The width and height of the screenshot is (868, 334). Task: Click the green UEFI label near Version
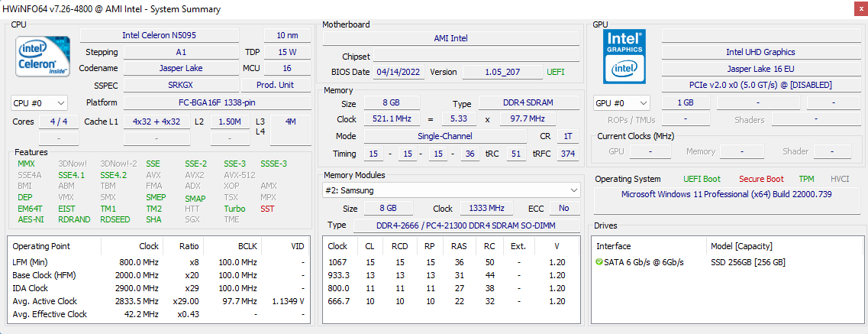click(x=557, y=72)
